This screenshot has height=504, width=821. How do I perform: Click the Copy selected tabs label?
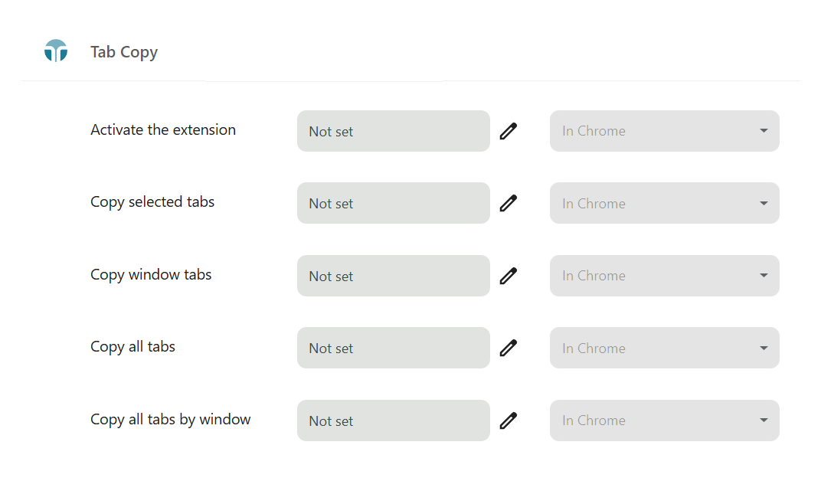tap(152, 202)
